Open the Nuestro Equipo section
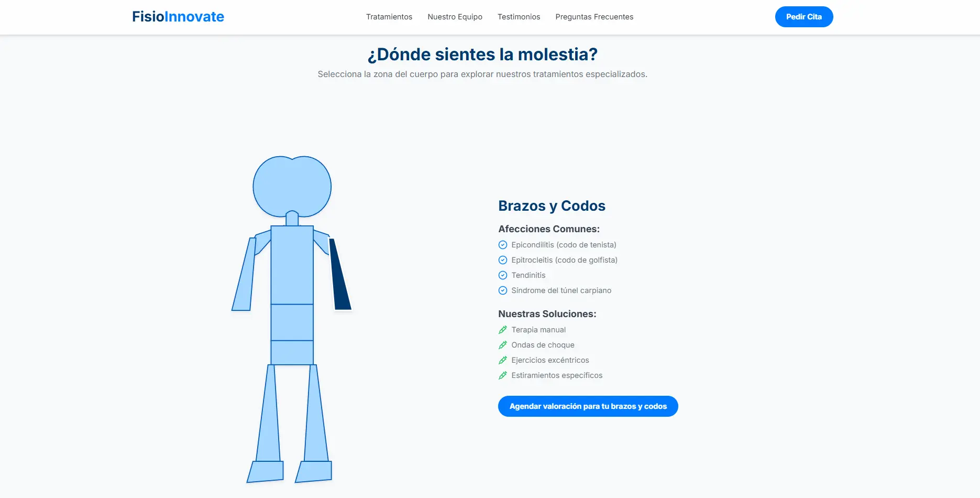Viewport: 980px width, 498px height. pyautogui.click(x=455, y=17)
